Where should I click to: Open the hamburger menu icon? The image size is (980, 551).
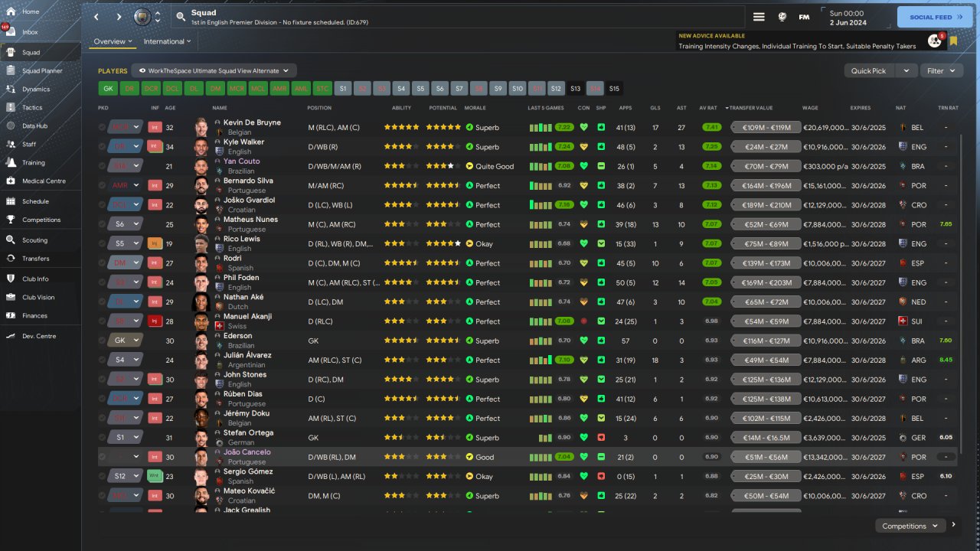pyautogui.click(x=759, y=17)
